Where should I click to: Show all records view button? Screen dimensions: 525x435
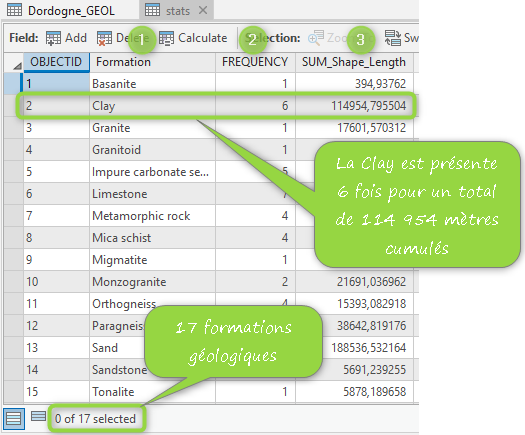pyautogui.click(x=14, y=419)
